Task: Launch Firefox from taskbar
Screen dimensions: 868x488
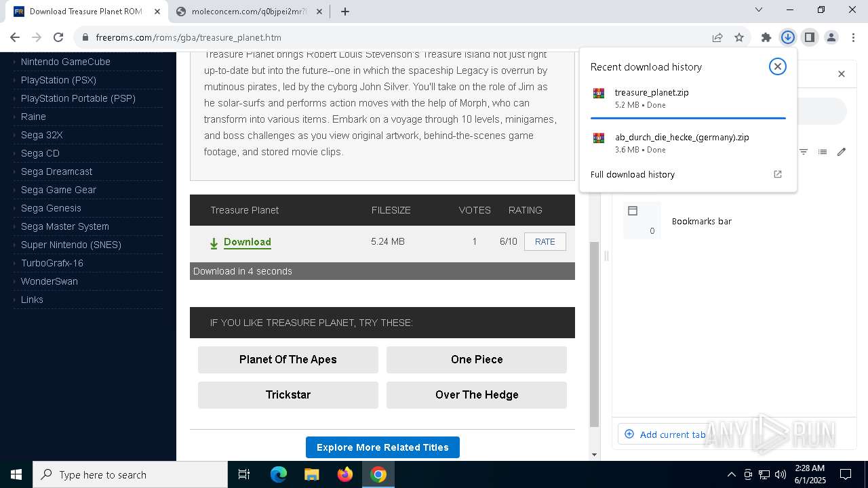Action: (x=345, y=474)
